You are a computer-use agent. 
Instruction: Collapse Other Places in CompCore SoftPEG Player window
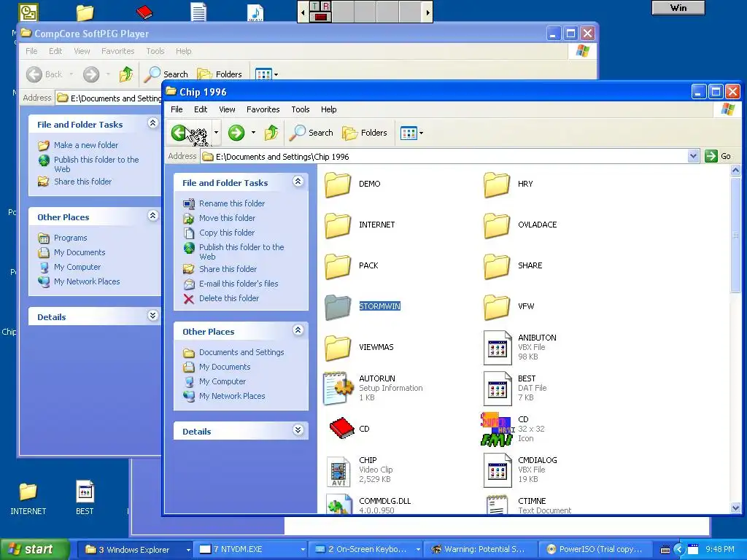(153, 216)
